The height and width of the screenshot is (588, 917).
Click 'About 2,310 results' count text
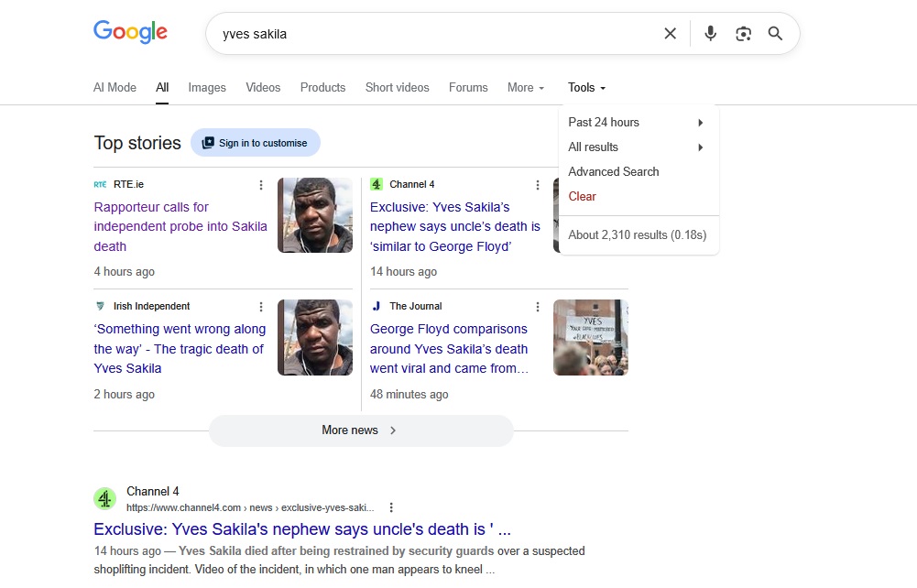[638, 235]
